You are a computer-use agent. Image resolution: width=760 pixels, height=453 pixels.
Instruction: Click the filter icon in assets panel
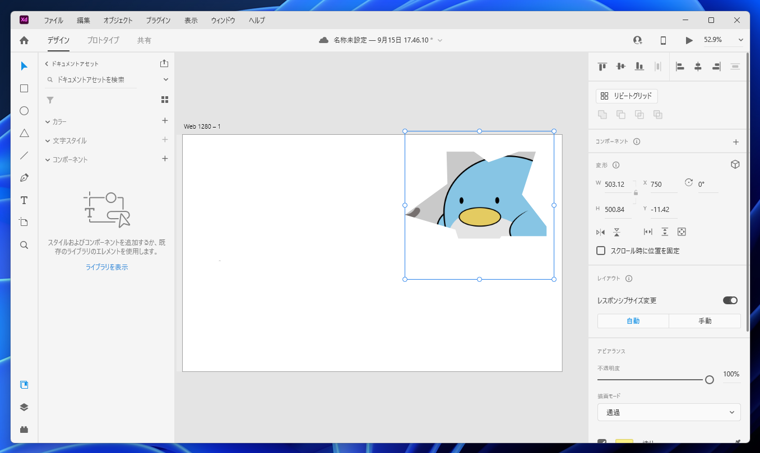(x=50, y=100)
